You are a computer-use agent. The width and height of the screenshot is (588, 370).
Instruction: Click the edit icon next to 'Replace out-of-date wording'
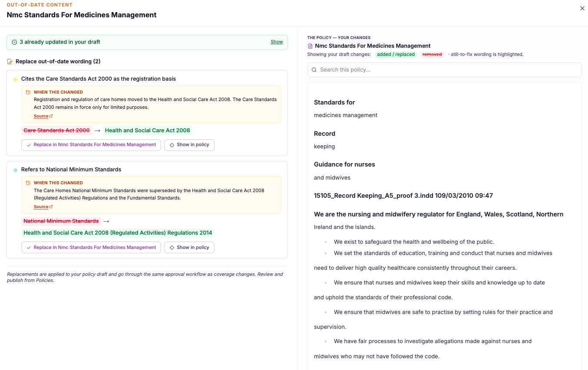click(x=10, y=62)
